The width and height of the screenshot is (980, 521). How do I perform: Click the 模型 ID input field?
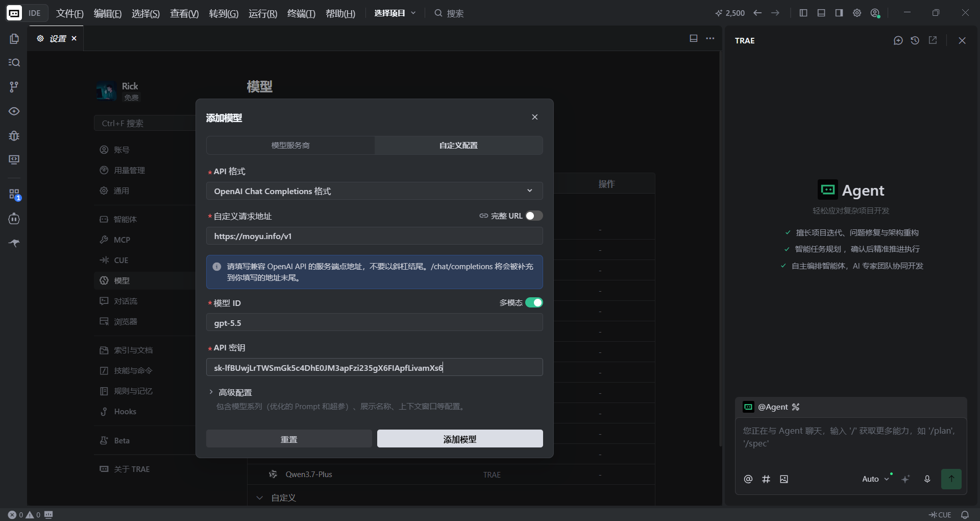click(374, 323)
